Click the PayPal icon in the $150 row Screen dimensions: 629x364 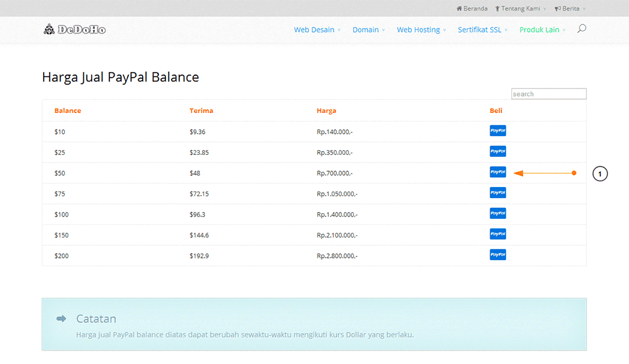(497, 234)
